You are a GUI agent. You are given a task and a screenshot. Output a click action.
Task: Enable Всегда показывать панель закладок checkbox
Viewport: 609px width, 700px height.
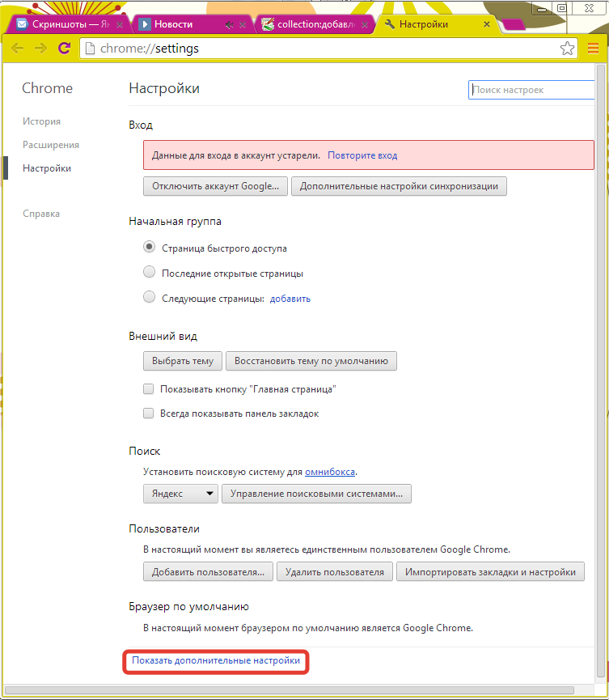pos(148,413)
